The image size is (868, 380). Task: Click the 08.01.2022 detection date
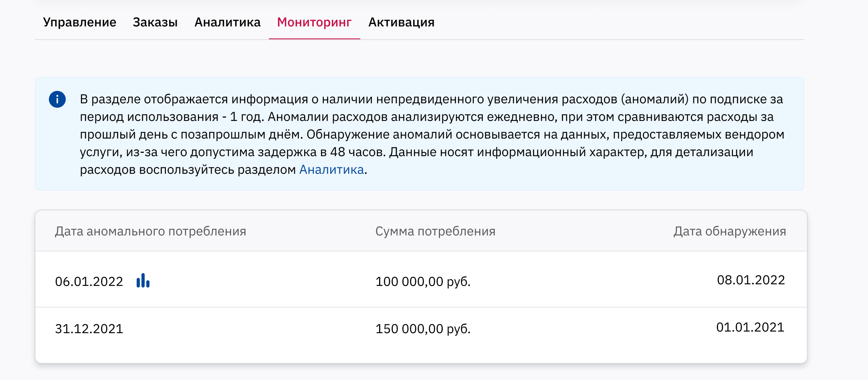(x=751, y=280)
